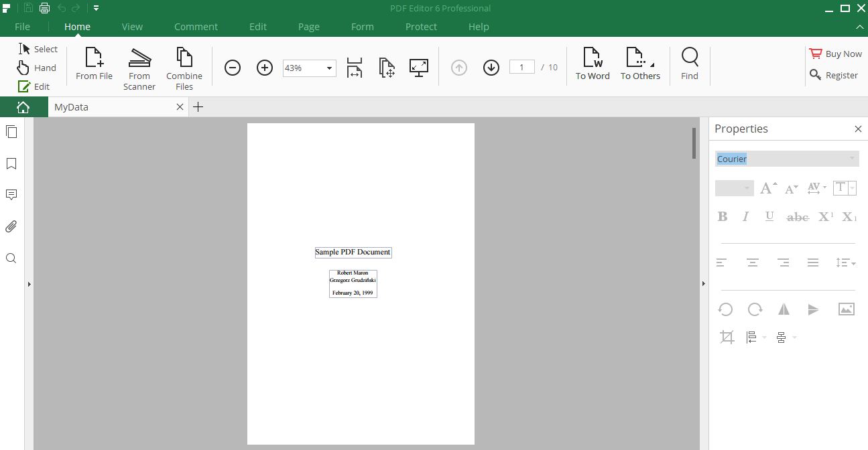868x450 pixels.
Task: Select the Hand tool
Action: click(37, 67)
